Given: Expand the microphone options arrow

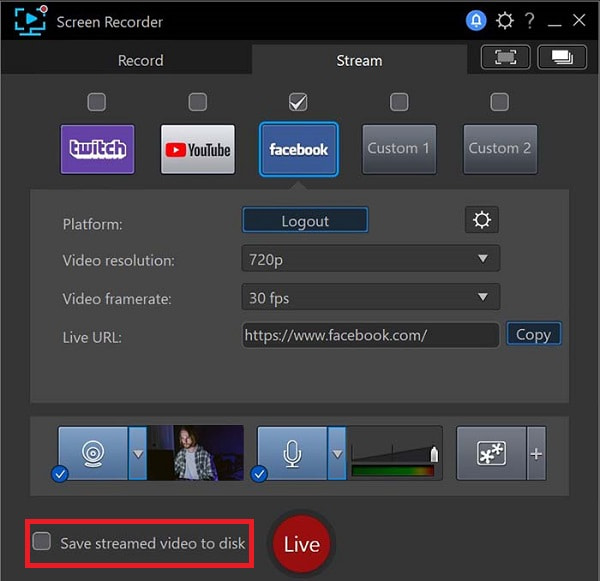Looking at the screenshot, I should tap(337, 454).
